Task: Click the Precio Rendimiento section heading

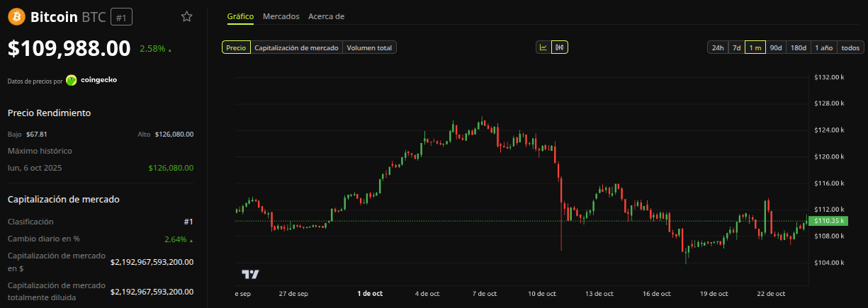Action: [x=49, y=113]
